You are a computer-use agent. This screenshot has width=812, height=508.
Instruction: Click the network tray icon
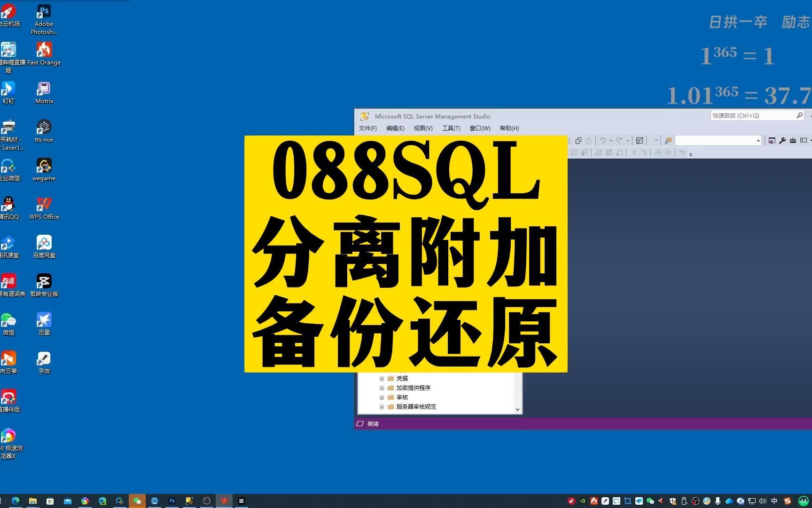(x=752, y=501)
